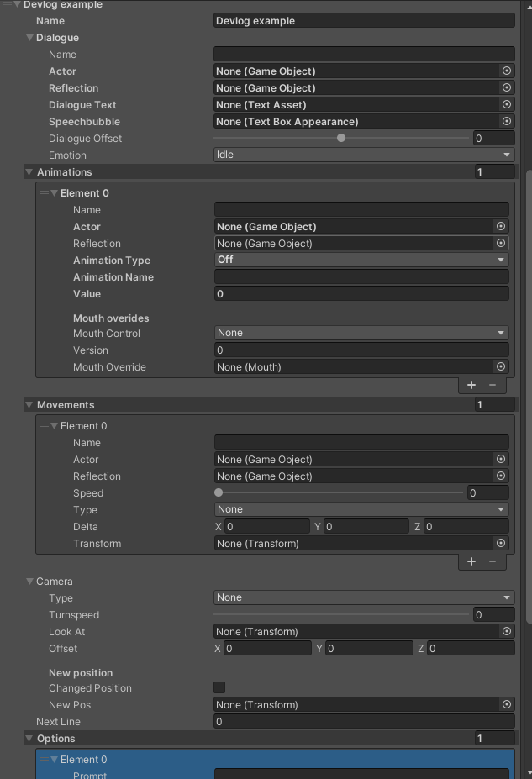Open the Movements Type dropdown

click(x=361, y=509)
